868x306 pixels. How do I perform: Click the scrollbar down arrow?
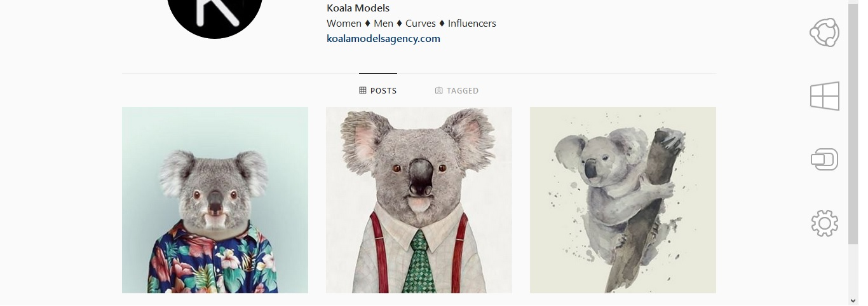coord(853,300)
